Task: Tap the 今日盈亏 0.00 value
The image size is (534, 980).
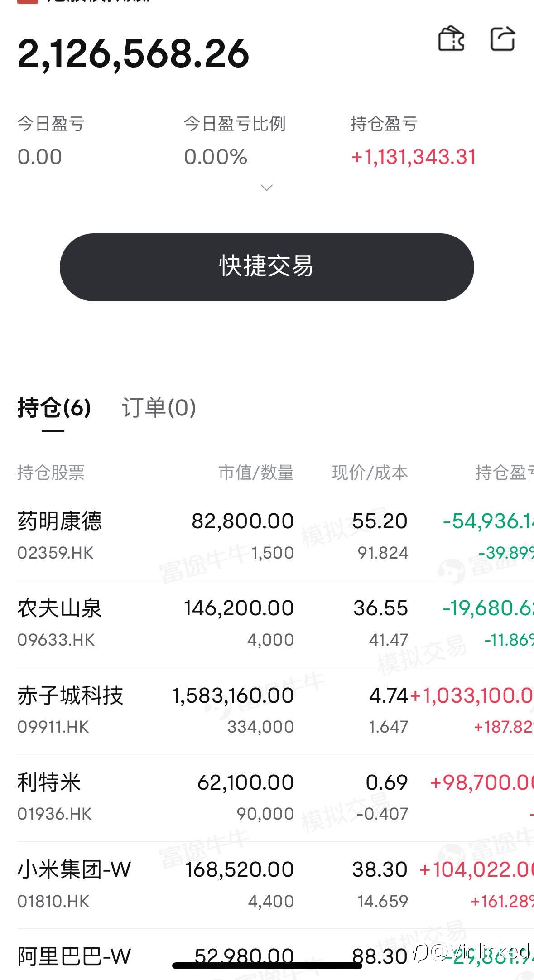Action: [x=39, y=157]
